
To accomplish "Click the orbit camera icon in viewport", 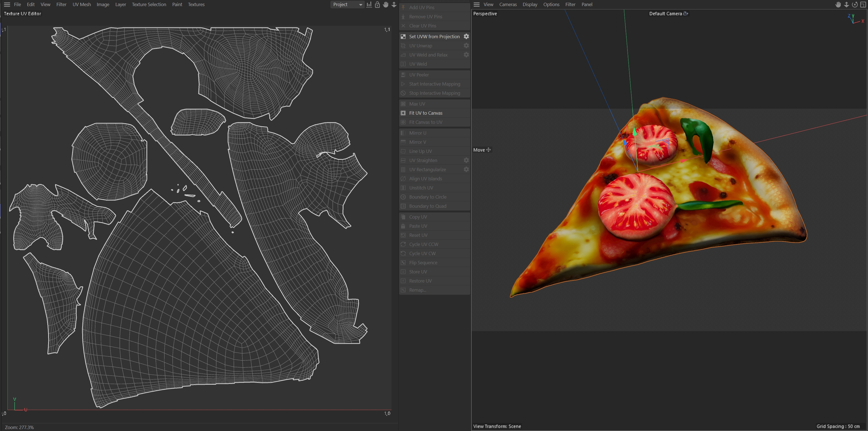I will 854,4.
